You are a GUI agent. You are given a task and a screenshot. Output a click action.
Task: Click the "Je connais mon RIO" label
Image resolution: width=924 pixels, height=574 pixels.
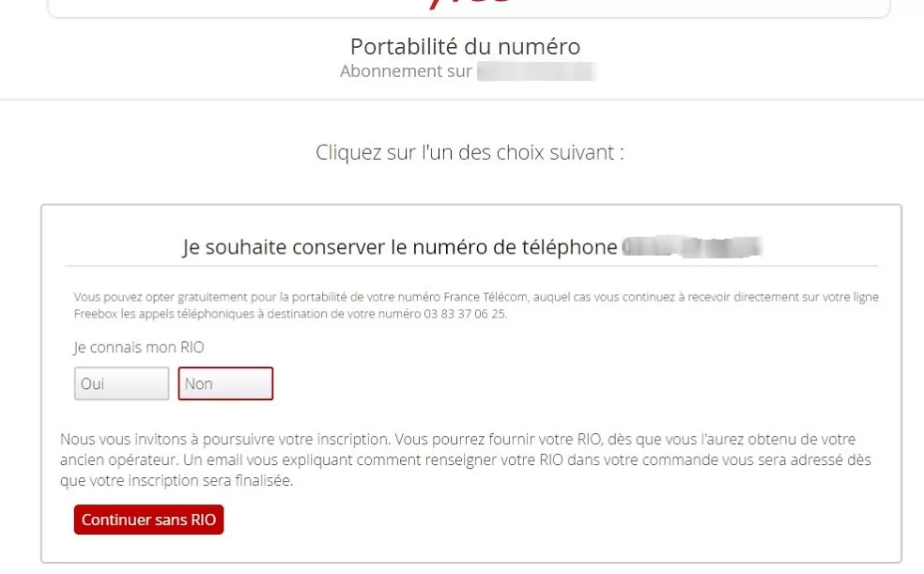(x=139, y=348)
